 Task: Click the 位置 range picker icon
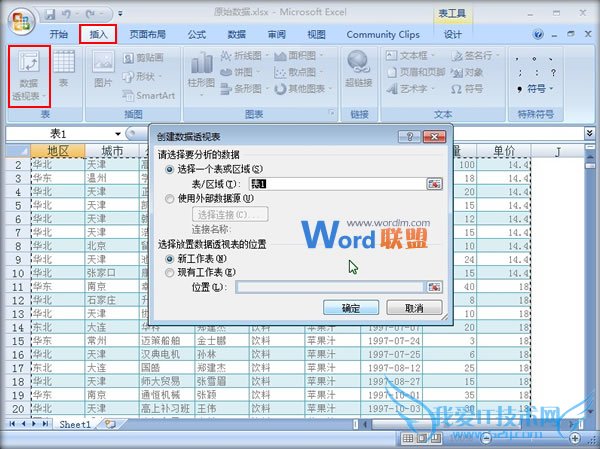pos(434,287)
